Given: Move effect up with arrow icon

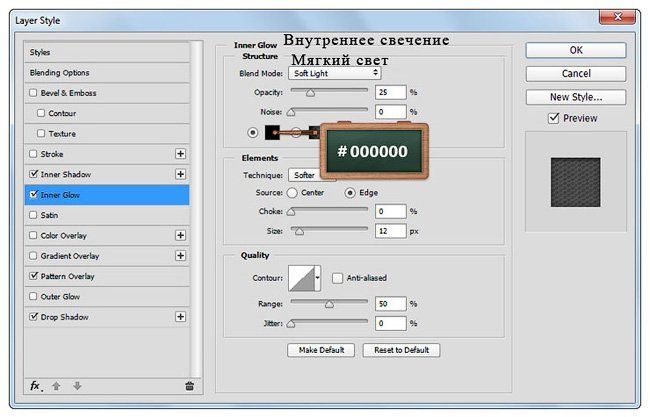Looking at the screenshot, I should click(x=56, y=386).
